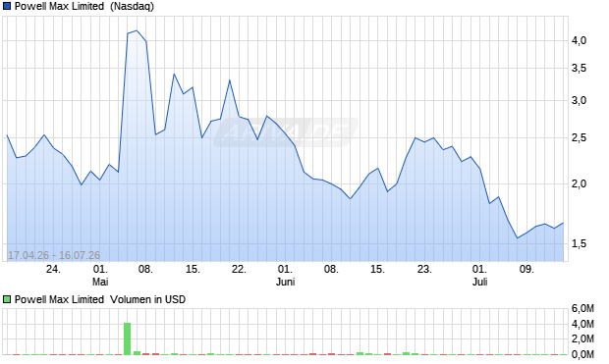Image resolution: width=609 pixels, height=364 pixels.
Task: Click the 'Powell Max Limited Volumen in USD' label
Action: (x=100, y=299)
